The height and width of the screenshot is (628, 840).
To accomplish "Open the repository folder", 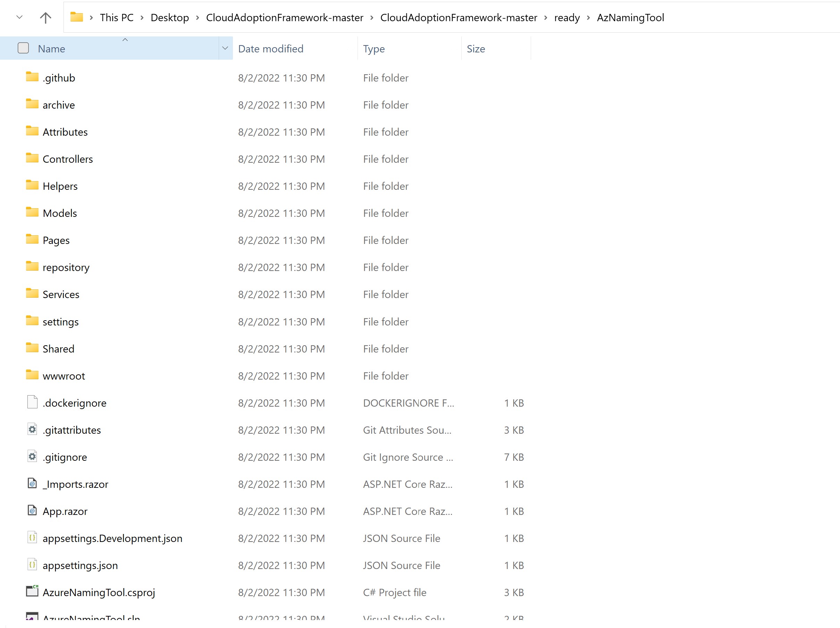I will point(65,267).
